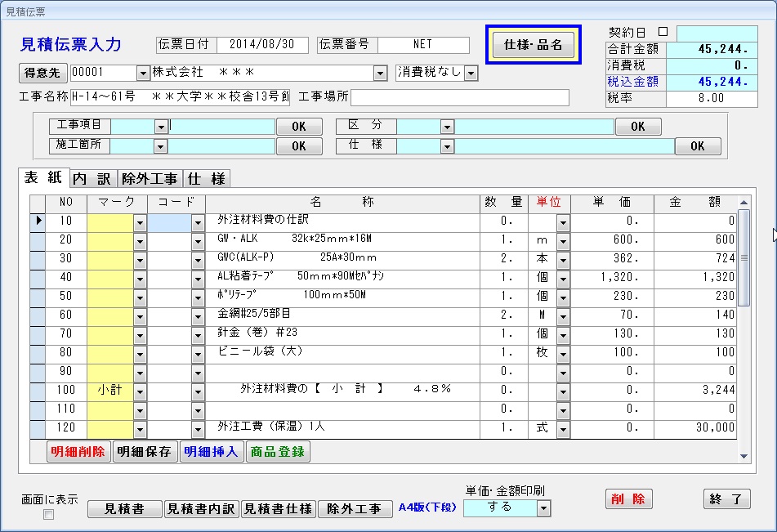Open the 消費税なし dropdown
This screenshot has height=532, width=777.
[471, 73]
